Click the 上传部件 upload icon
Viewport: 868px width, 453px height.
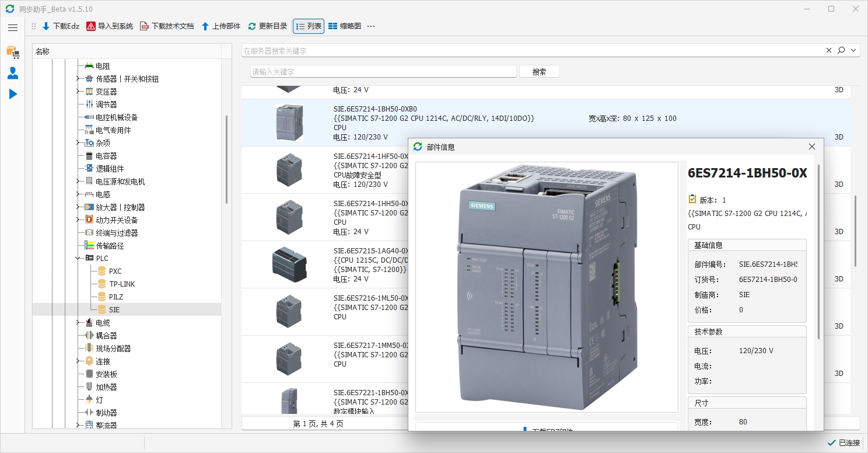[205, 26]
